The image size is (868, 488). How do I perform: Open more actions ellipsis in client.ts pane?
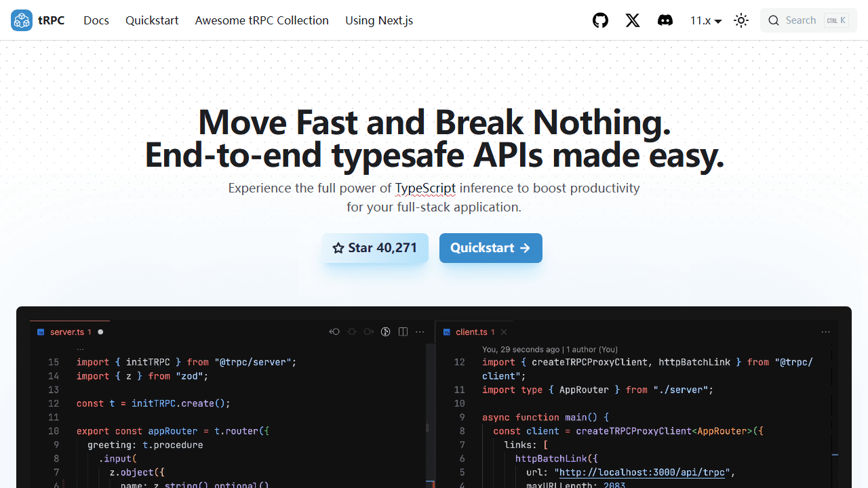[x=825, y=332]
